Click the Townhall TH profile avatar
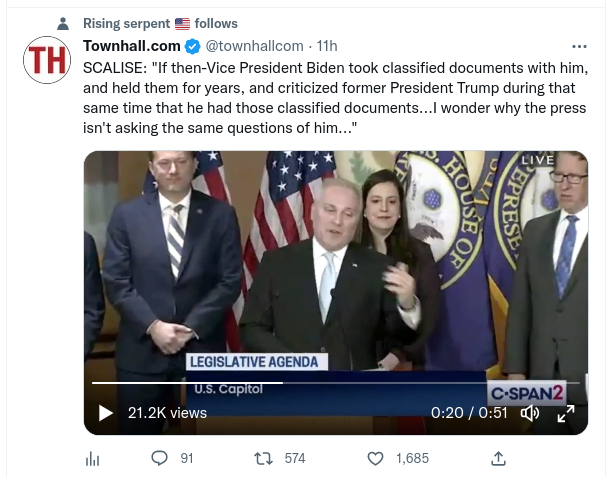This screenshot has width=614, height=477. pos(46,62)
